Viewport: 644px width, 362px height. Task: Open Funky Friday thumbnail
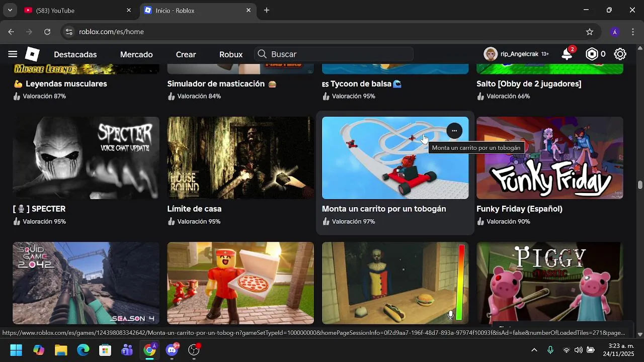coord(550,158)
